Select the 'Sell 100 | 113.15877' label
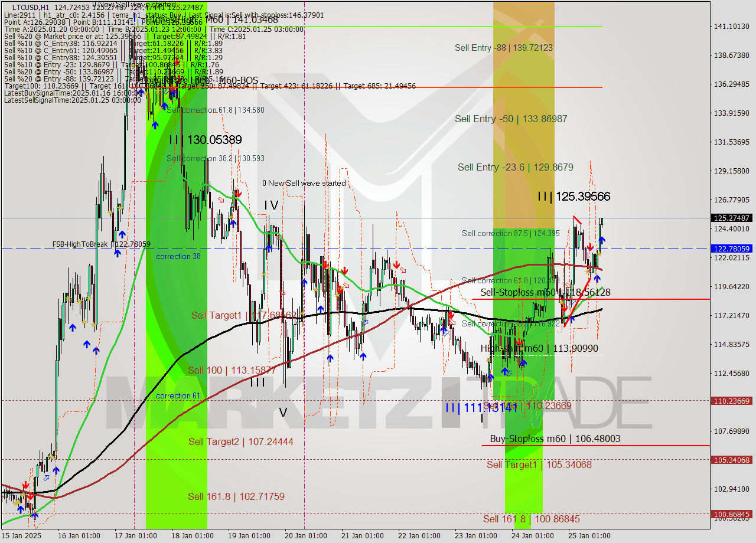The width and height of the screenshot is (756, 543). [232, 370]
